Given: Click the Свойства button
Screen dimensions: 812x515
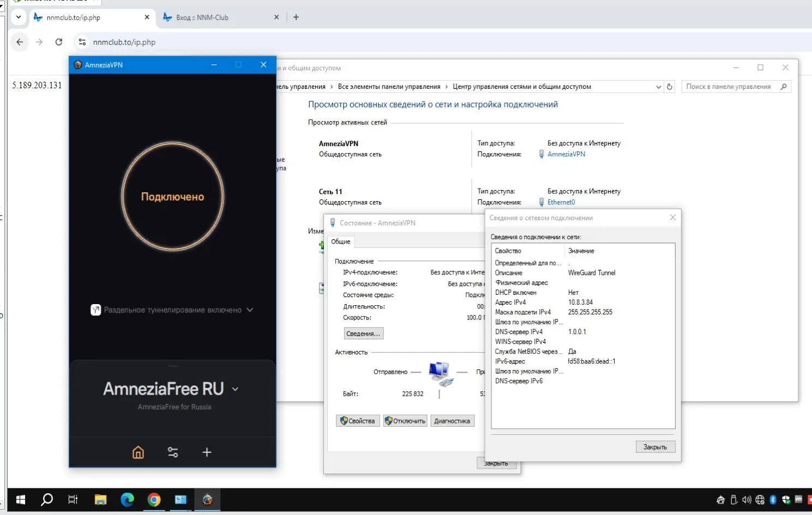Looking at the screenshot, I should [x=358, y=421].
